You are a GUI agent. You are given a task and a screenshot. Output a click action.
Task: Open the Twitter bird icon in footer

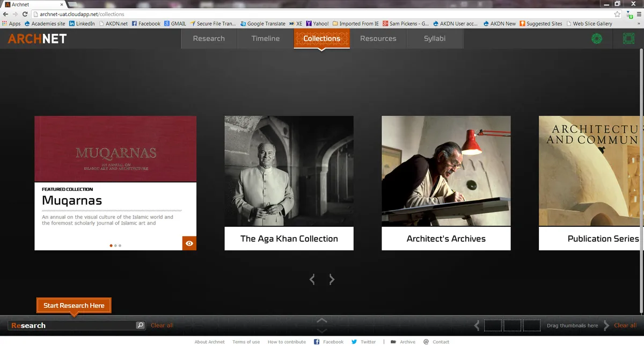(354, 342)
